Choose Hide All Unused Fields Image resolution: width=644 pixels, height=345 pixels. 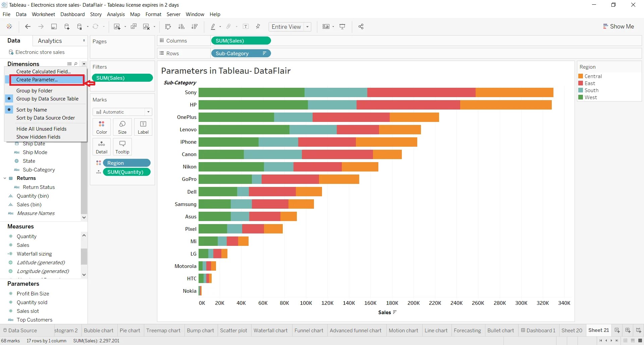(41, 129)
